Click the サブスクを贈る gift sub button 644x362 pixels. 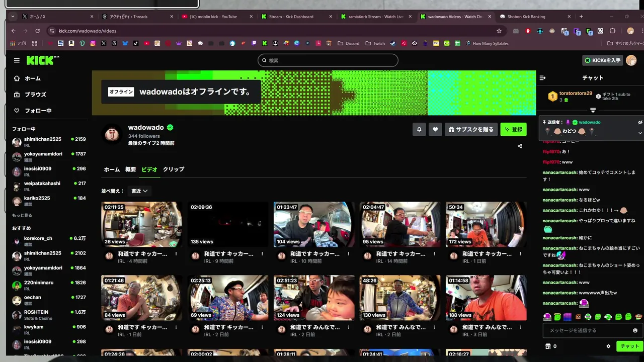click(470, 129)
